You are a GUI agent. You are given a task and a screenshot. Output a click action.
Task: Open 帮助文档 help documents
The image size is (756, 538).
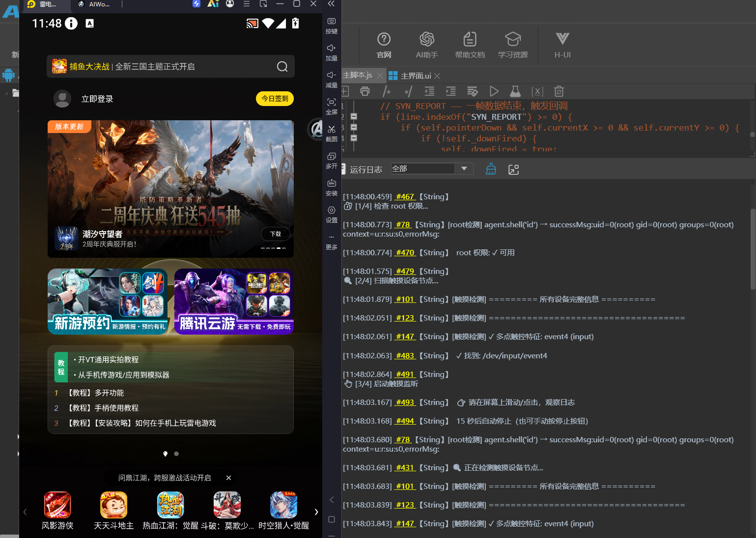pyautogui.click(x=470, y=45)
